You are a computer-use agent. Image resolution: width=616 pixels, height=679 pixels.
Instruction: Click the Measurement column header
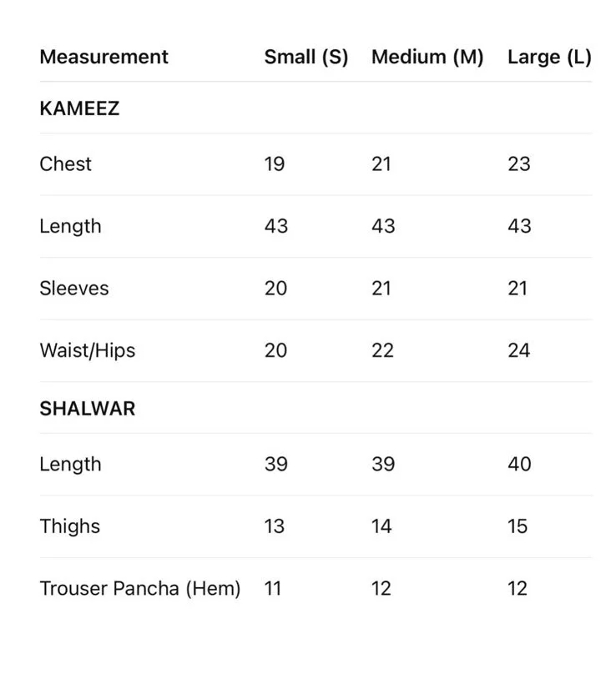coord(104,57)
